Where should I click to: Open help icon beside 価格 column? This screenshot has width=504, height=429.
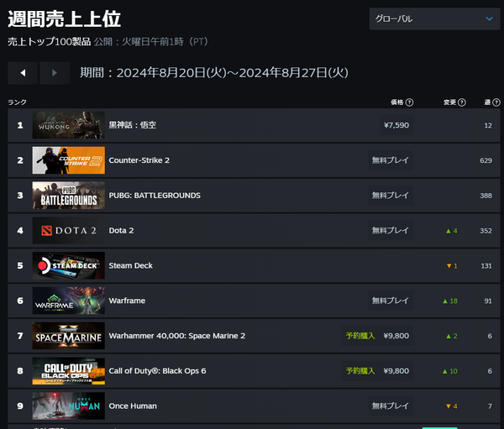tap(409, 102)
